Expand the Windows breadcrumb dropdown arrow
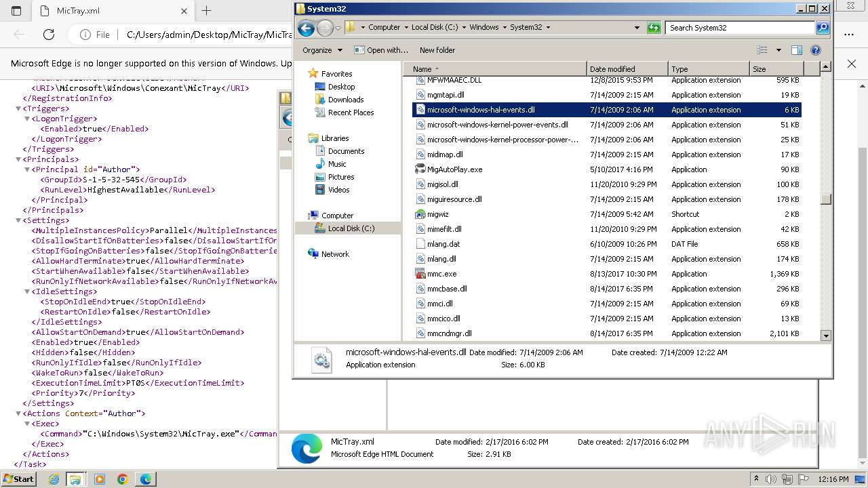868x488 pixels. pyautogui.click(x=505, y=28)
